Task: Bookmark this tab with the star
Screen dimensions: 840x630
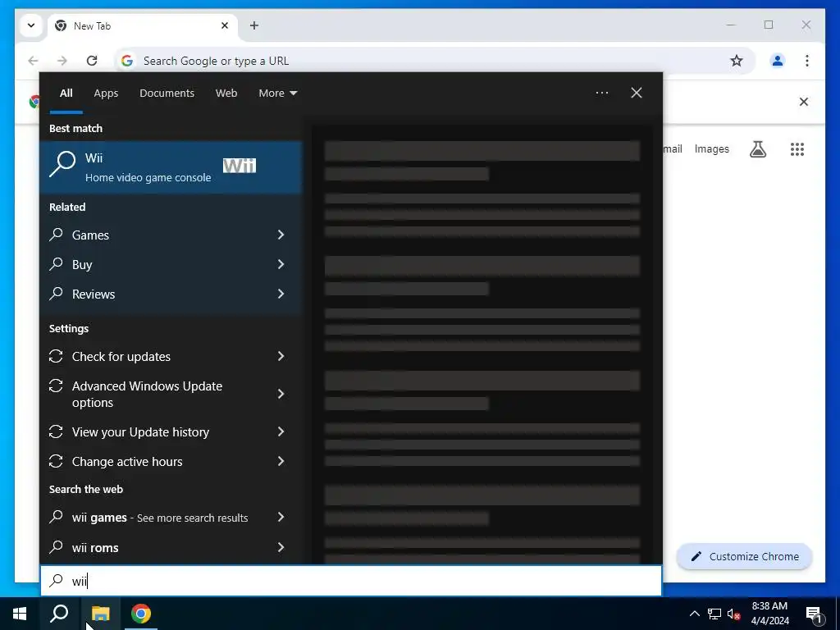Action: pyautogui.click(x=737, y=61)
